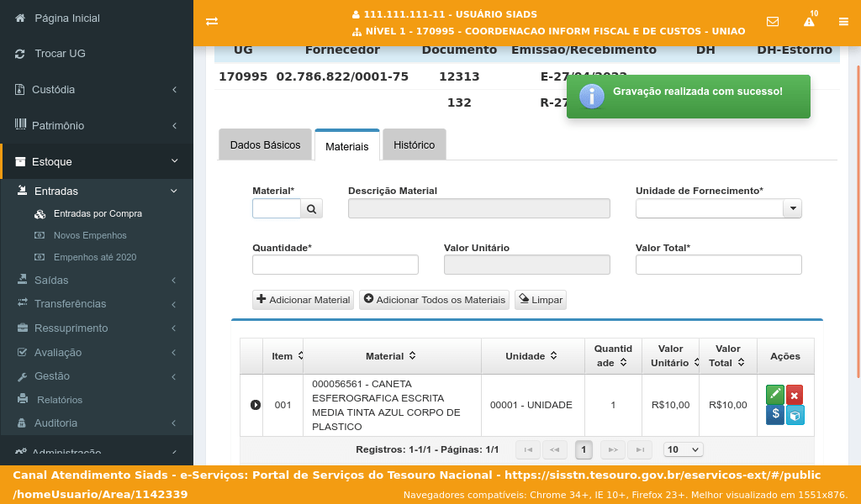Viewport: 861px width, 504px height.
Task: Open the rows-per-page dropdown showing 10
Action: pos(683,449)
